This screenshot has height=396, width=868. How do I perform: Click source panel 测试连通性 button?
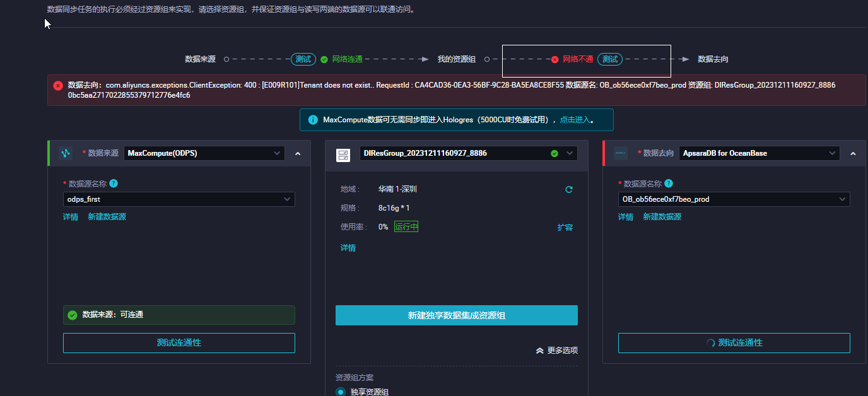pyautogui.click(x=179, y=343)
